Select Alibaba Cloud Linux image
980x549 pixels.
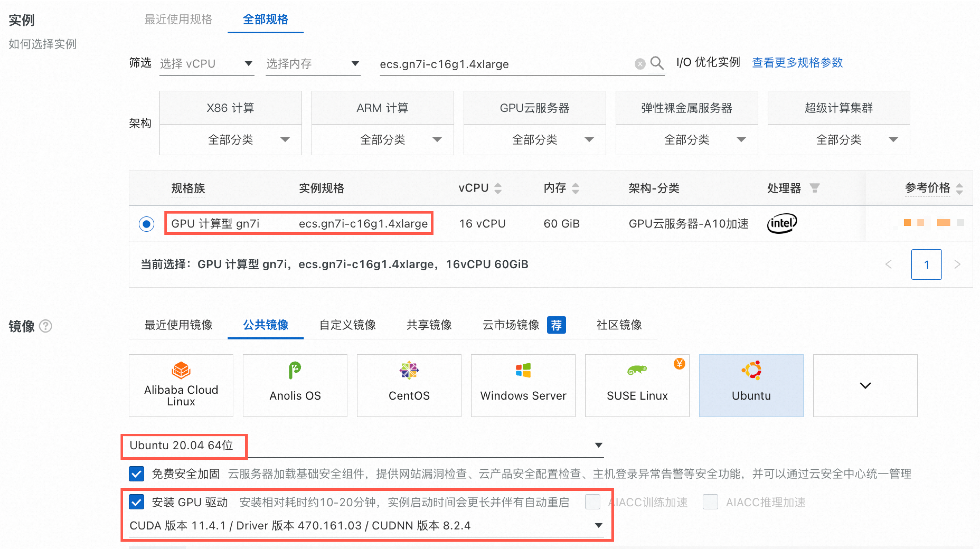point(181,385)
